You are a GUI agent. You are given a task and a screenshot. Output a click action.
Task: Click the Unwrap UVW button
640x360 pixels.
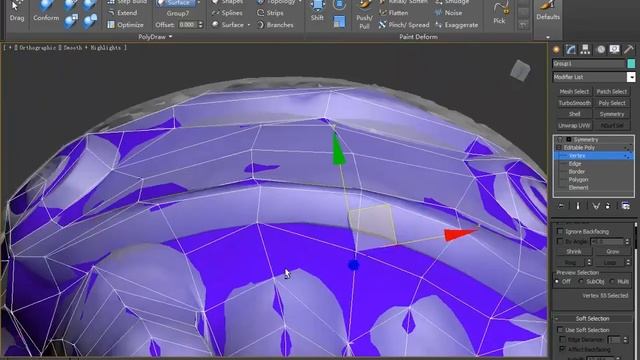point(574,126)
